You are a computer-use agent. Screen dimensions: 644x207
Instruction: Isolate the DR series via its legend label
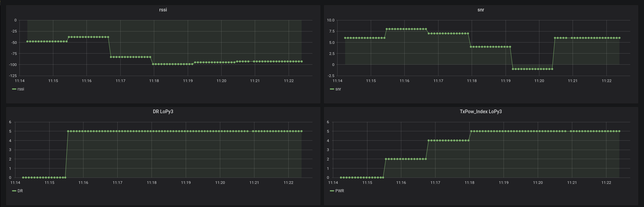[20, 191]
